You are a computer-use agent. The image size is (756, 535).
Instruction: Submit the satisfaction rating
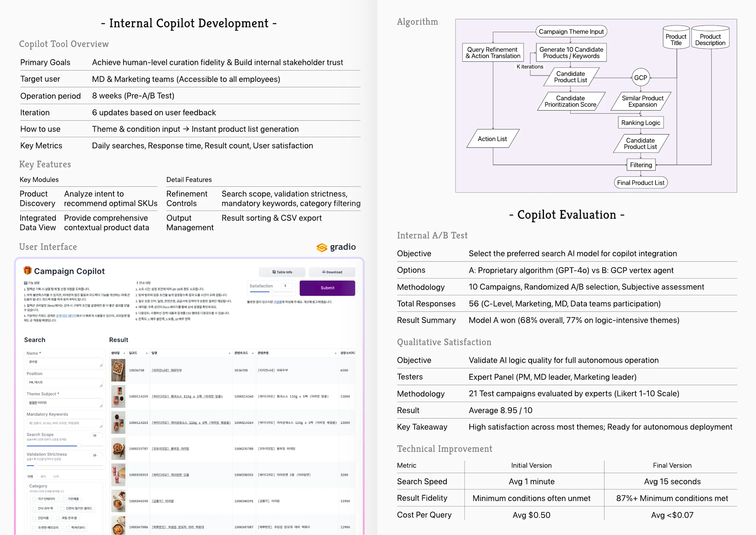pyautogui.click(x=327, y=288)
